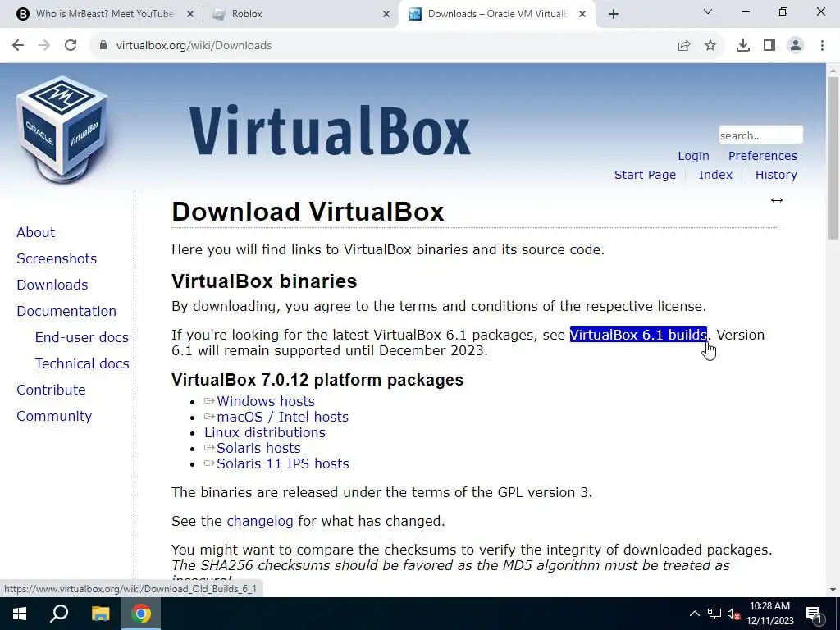Image resolution: width=840 pixels, height=630 pixels.
Task: Click the network tray icon
Action: (x=714, y=614)
